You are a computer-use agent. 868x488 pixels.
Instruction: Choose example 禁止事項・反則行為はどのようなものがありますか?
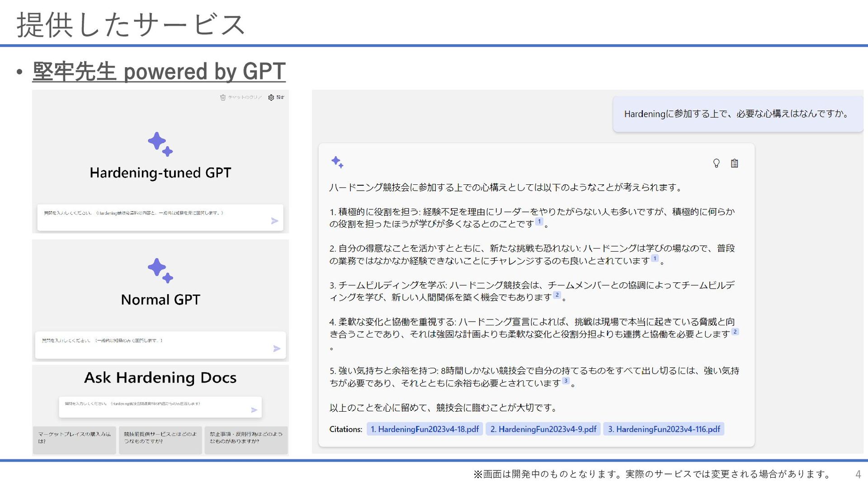[x=246, y=440]
